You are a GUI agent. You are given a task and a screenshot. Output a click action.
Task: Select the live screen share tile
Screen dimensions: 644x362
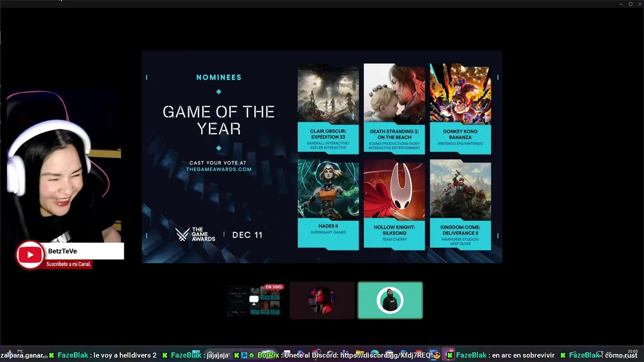pyautogui.click(x=255, y=300)
